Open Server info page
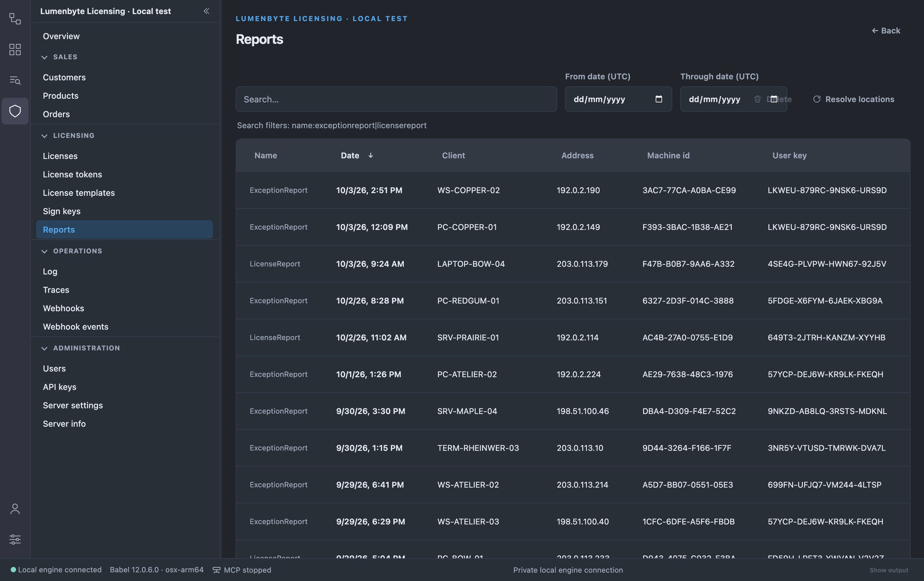The width and height of the screenshot is (924, 581). [x=124, y=423]
